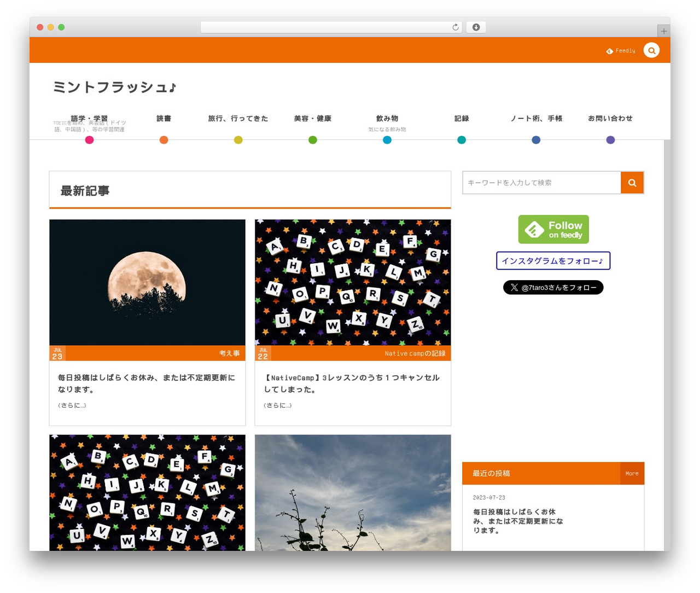Go to the お問い合わせ contact page
This screenshot has height=593, width=700.
610,118
